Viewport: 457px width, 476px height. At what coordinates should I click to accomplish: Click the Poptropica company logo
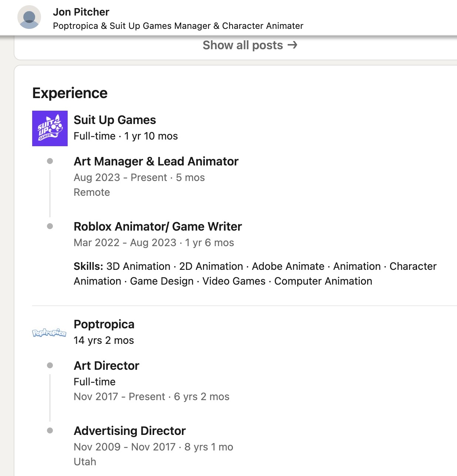click(49, 332)
